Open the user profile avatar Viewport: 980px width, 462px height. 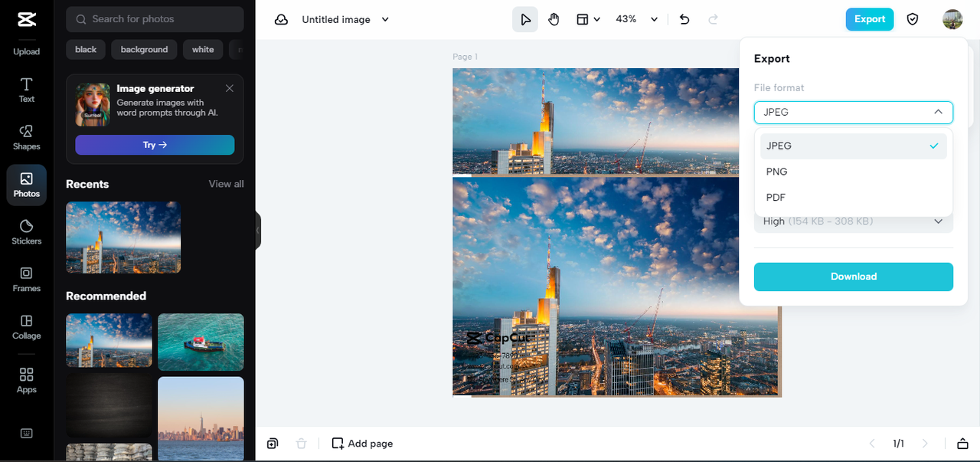click(952, 19)
